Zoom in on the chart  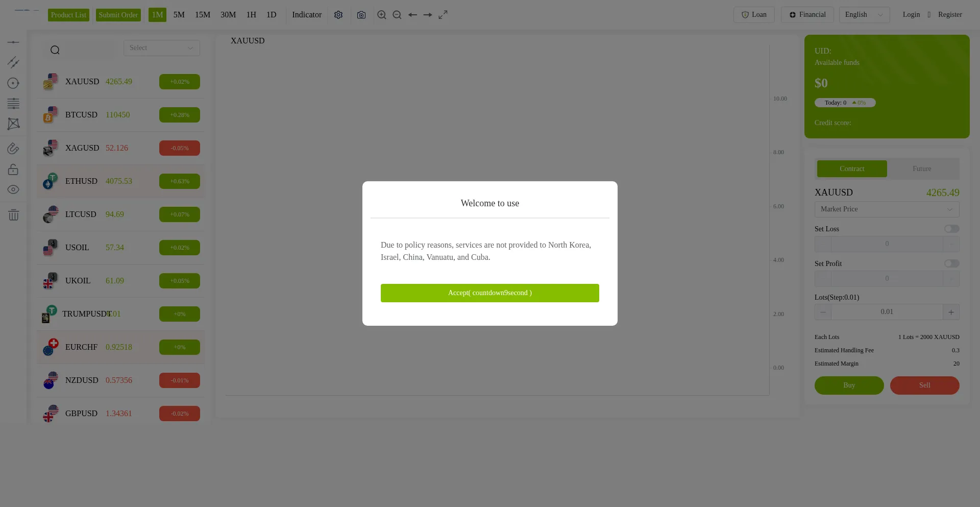381,15
